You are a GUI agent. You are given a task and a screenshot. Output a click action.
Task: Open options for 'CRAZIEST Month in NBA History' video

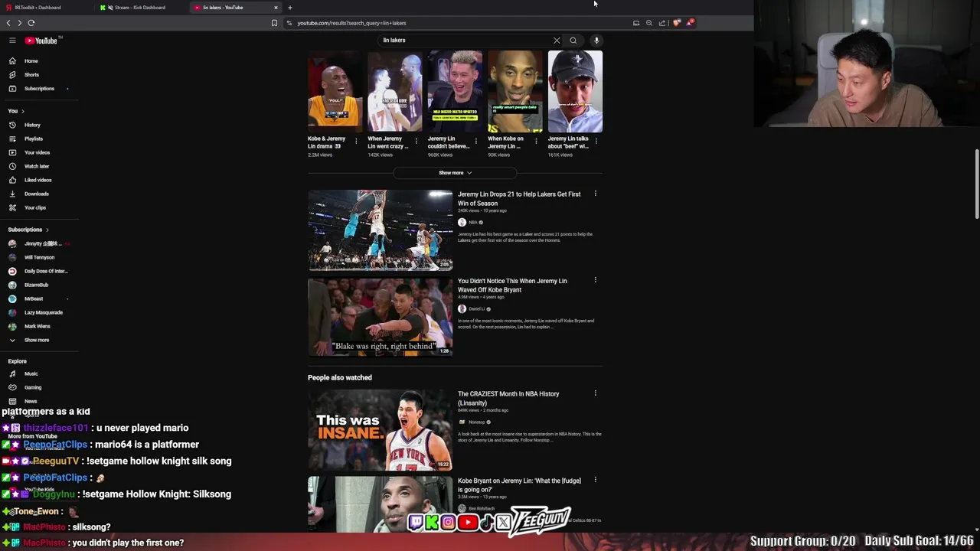tap(596, 393)
